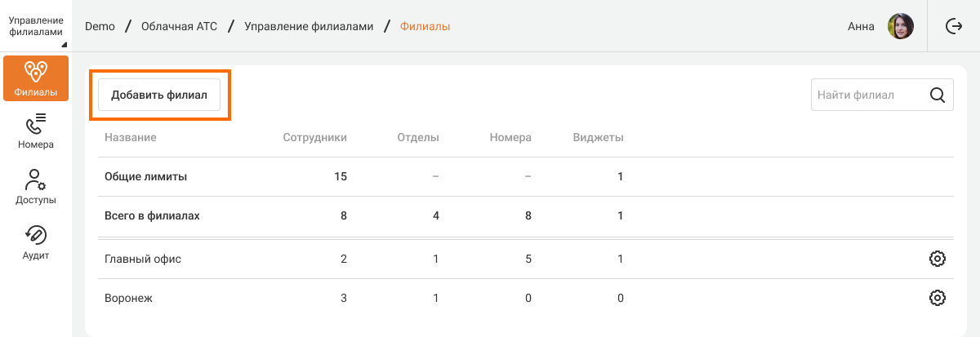The height and width of the screenshot is (337, 980).
Task: Open settings gear for Воронеж
Action: coord(938,298)
